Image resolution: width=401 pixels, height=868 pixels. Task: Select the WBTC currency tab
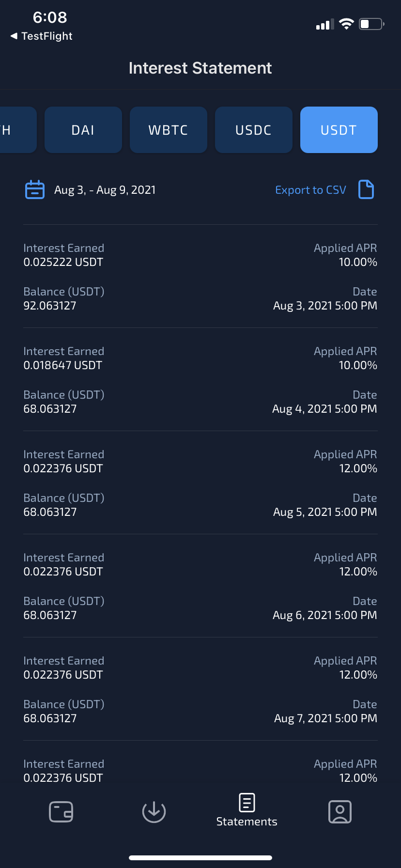tap(168, 130)
